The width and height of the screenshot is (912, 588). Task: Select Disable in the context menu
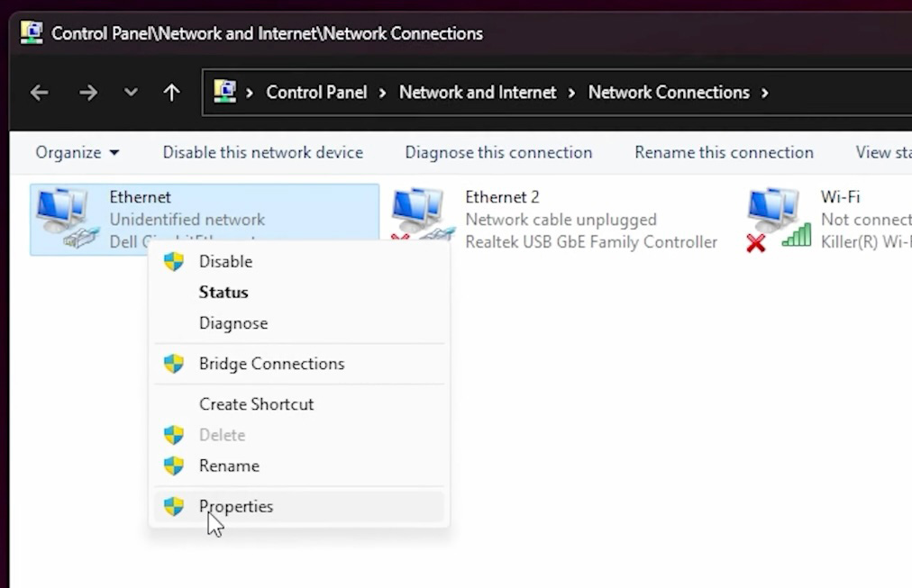pyautogui.click(x=225, y=261)
